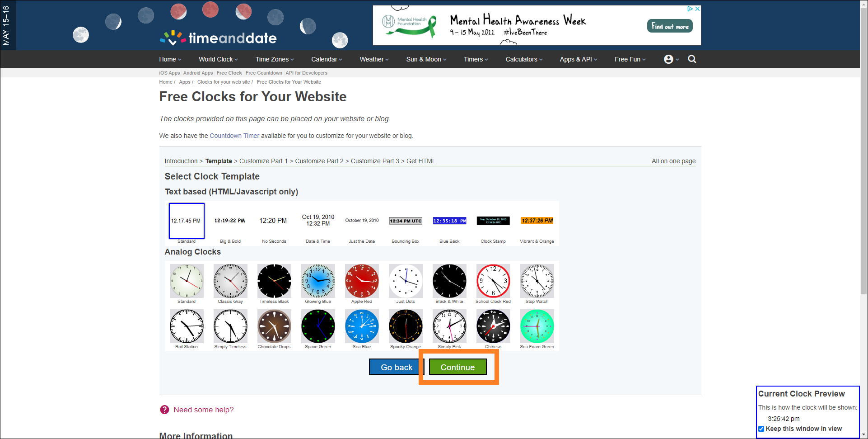Select the Glowing Blue analog clock
The width and height of the screenshot is (868, 439).
318,281
